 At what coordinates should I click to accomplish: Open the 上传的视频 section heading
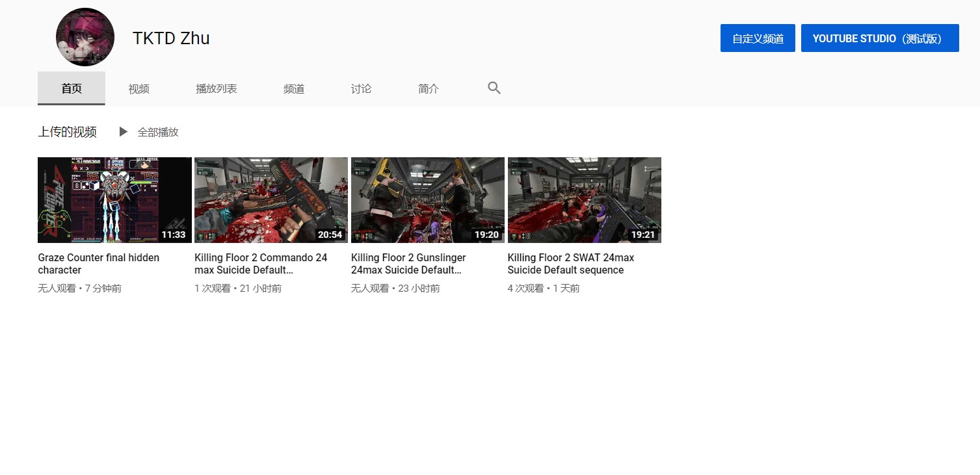(x=67, y=132)
